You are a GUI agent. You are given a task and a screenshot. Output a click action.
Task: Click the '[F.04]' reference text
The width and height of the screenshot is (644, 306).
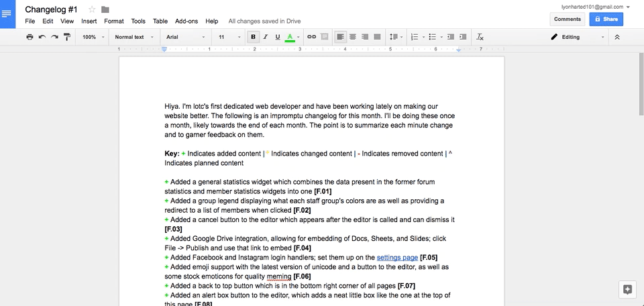pos(302,248)
